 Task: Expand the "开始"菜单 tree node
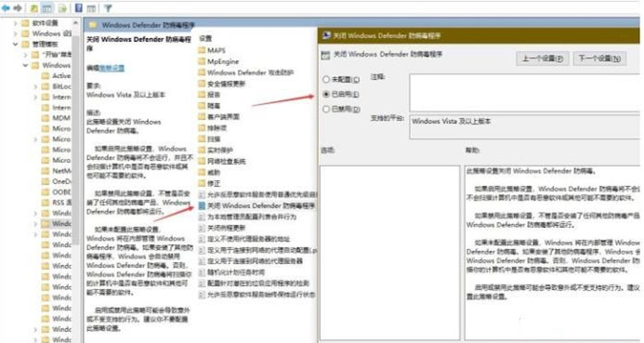point(26,55)
